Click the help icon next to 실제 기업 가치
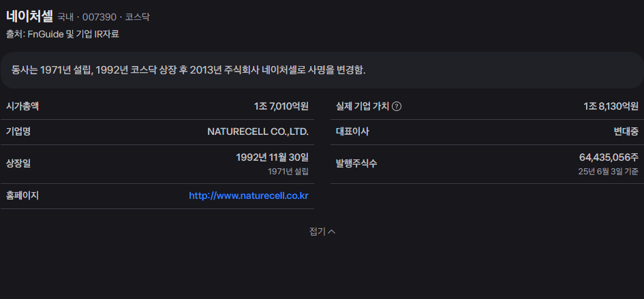 (397, 106)
